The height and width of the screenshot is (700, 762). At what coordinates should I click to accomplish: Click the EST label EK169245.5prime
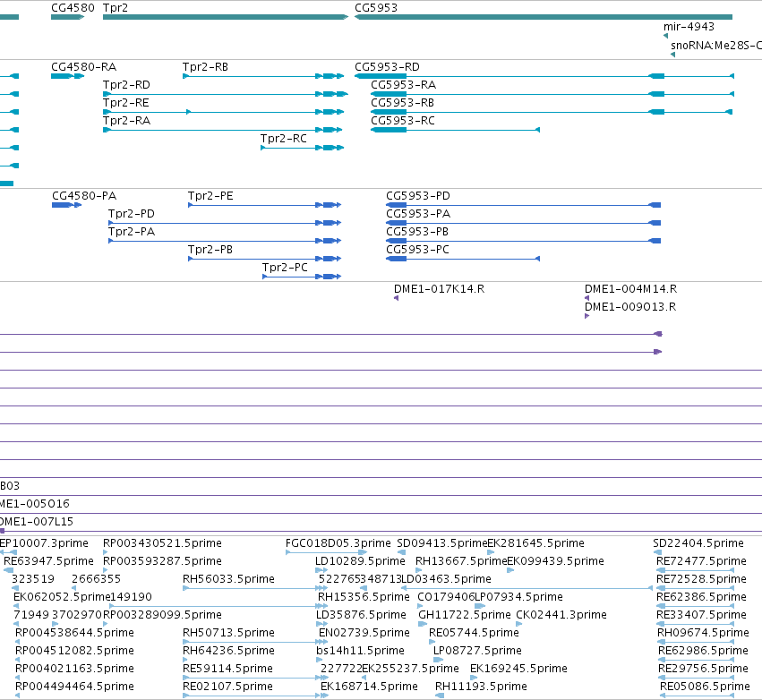pyautogui.click(x=518, y=669)
